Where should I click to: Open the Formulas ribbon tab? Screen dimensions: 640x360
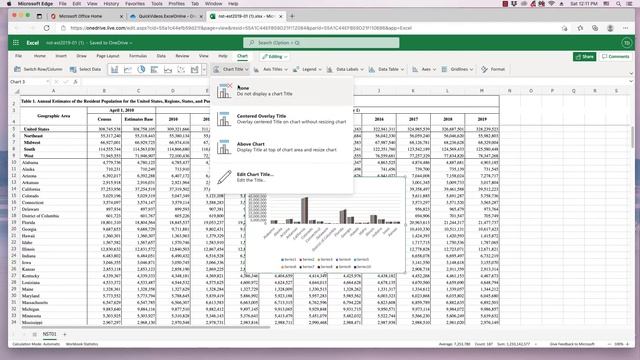tap(138, 56)
